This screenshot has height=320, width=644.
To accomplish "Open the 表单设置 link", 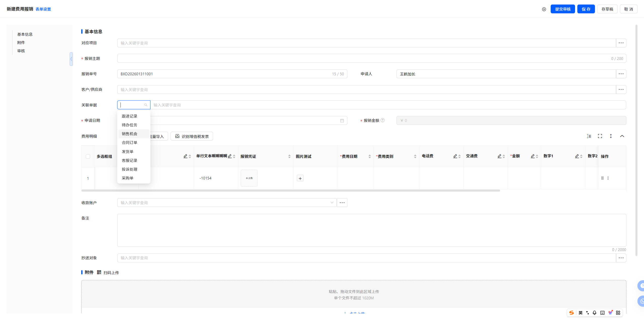I will [x=43, y=9].
